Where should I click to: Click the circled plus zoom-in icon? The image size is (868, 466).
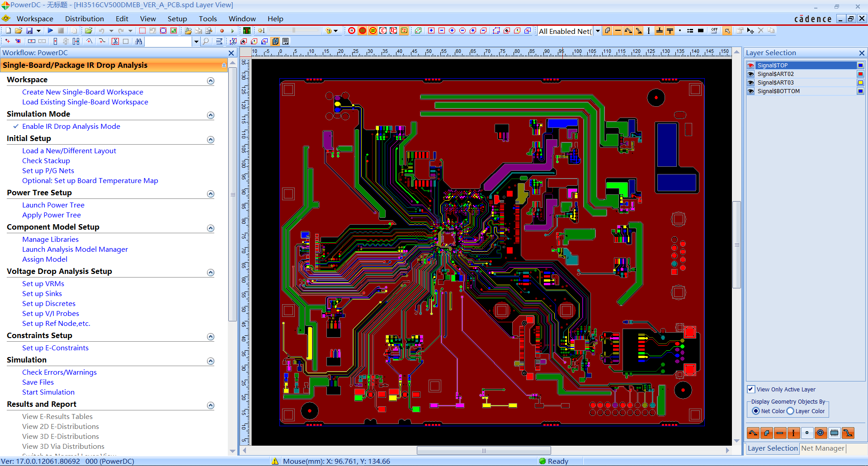click(x=452, y=31)
